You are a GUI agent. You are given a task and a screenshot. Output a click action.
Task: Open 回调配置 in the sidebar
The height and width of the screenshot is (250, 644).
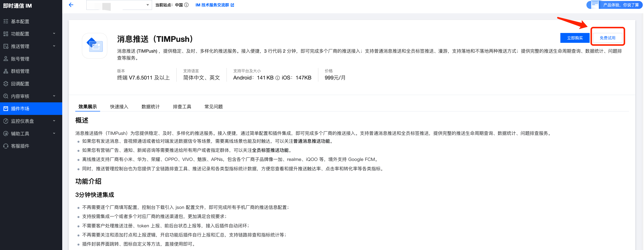(31, 84)
